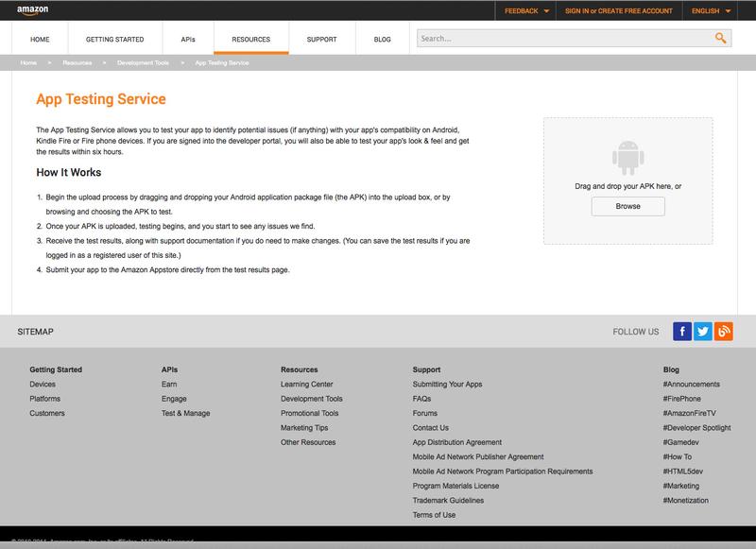Open the Facebook follow icon
Viewport: 756px width, 549px height.
682,332
